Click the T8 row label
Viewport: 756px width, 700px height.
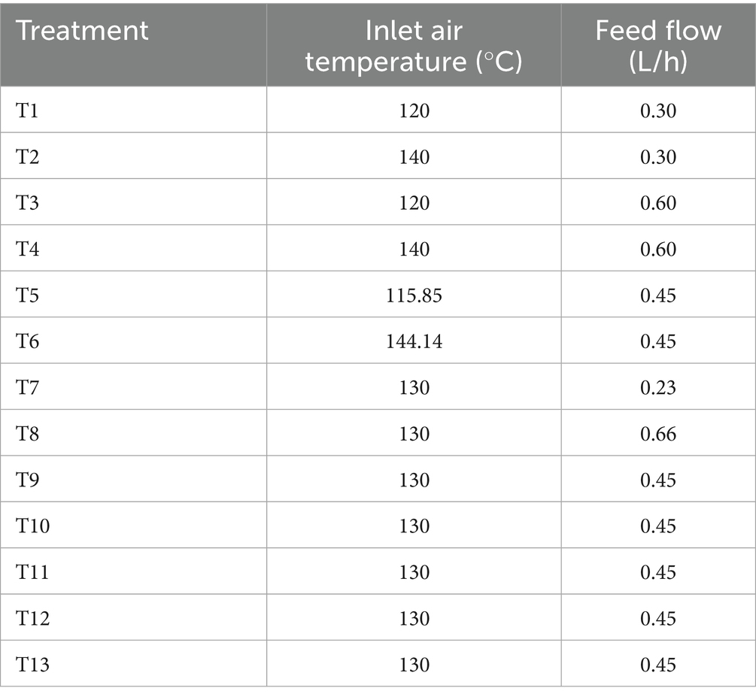[26, 434]
